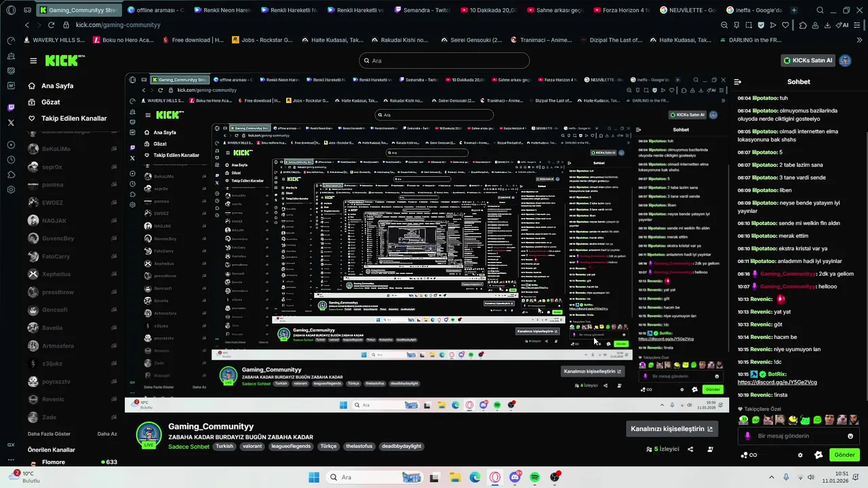The width and height of the screenshot is (868, 488).
Task: Click Kanalınızı kişiselleştirin button
Action: pyautogui.click(x=671, y=429)
